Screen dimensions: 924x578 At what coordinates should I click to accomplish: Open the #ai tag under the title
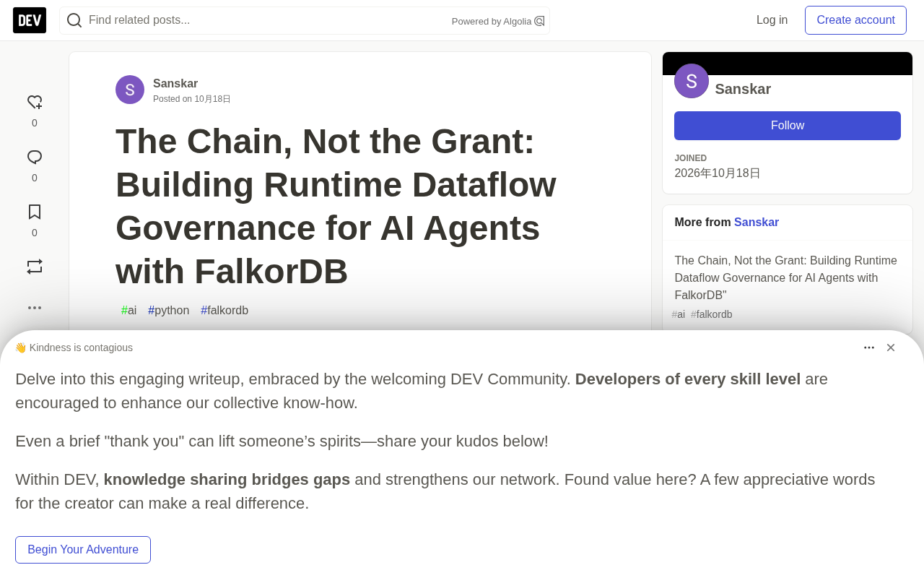(129, 311)
